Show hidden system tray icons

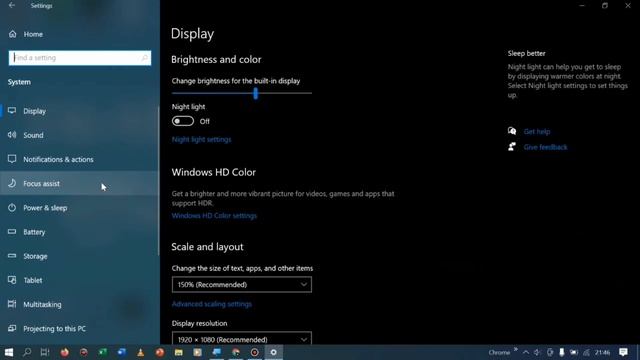[526, 352]
